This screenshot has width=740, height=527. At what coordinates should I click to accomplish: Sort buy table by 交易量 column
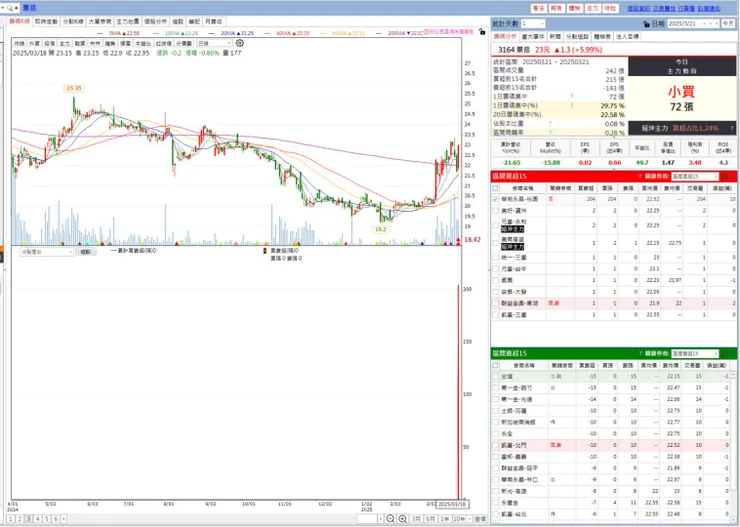(693, 188)
